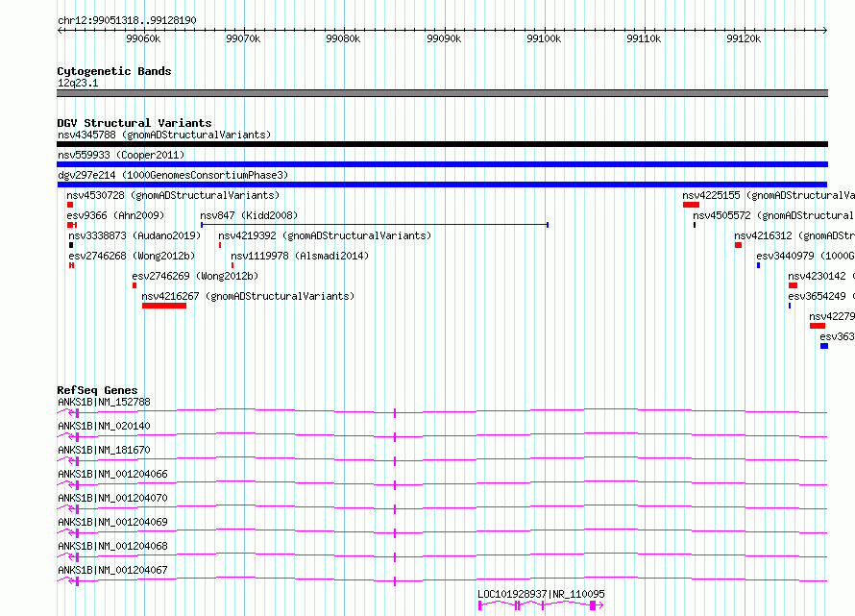The height and width of the screenshot is (616, 855).
Task: Click the red nsv1119978 variant glyph
Action: 232,265
